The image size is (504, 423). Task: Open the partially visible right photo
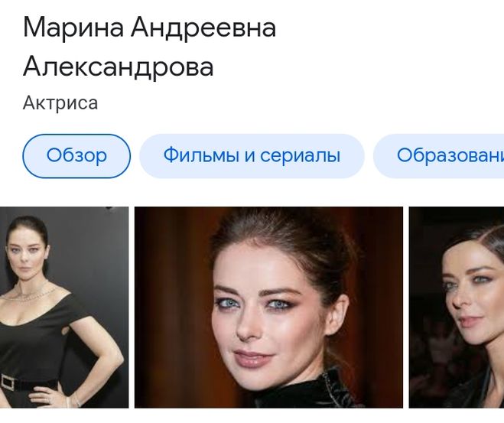coord(457,307)
